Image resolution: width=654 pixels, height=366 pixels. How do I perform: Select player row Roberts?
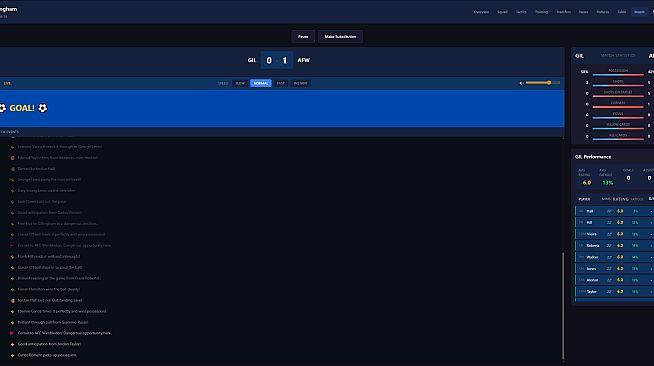pyautogui.click(x=614, y=246)
